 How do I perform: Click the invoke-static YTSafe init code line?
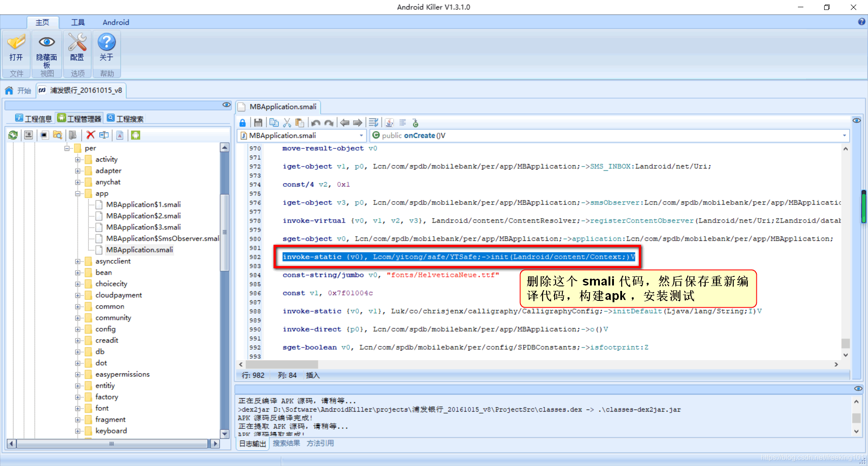tap(458, 257)
